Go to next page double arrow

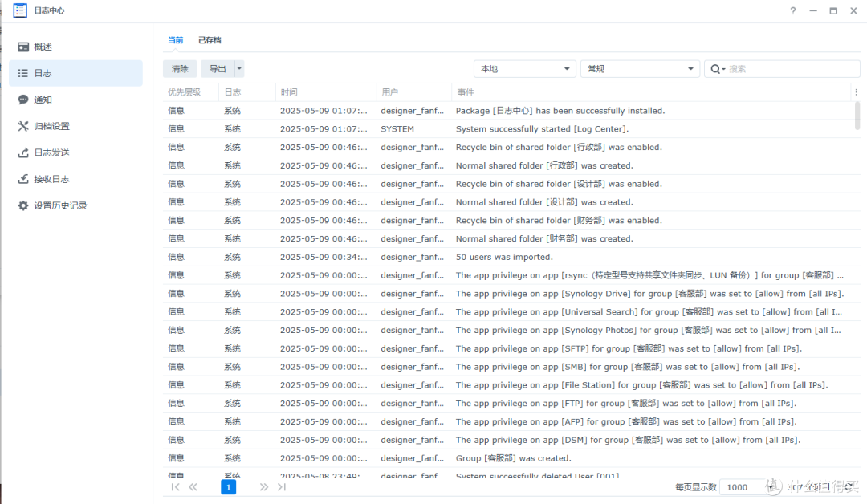pos(264,487)
